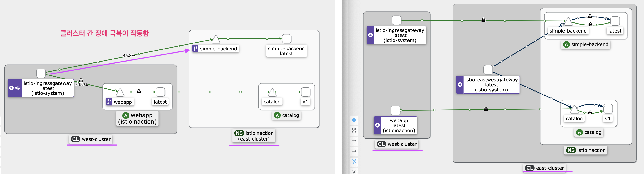Click CL badge on left west-cluster label
The height and width of the screenshot is (174, 644).
tap(75, 139)
